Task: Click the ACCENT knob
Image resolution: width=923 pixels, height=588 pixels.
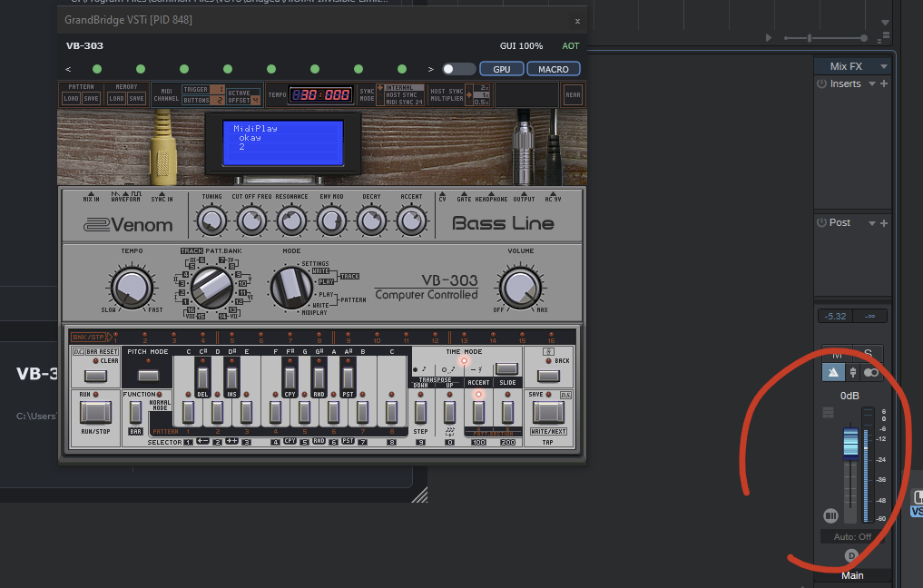Action: 411,222
